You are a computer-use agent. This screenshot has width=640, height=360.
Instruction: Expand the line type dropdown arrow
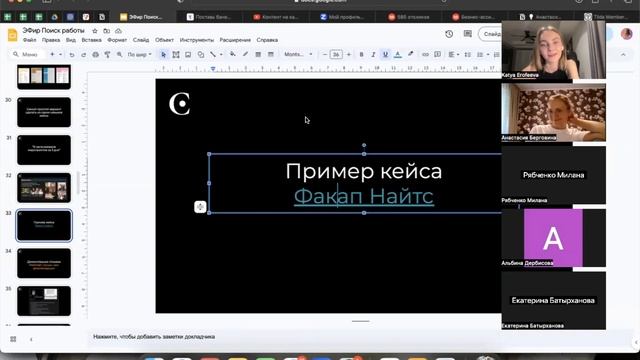221,54
